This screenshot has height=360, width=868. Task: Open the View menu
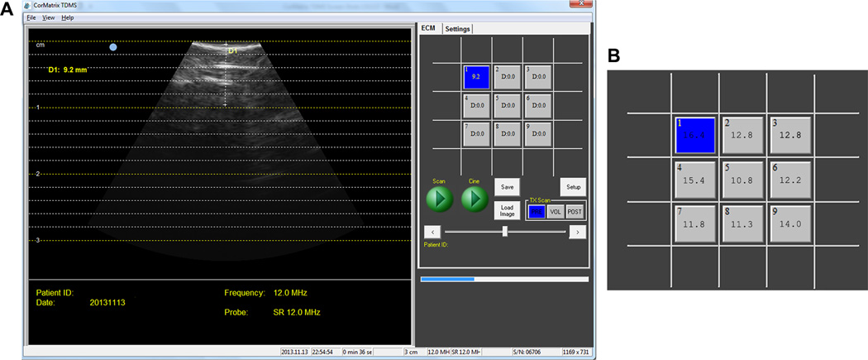(x=49, y=17)
